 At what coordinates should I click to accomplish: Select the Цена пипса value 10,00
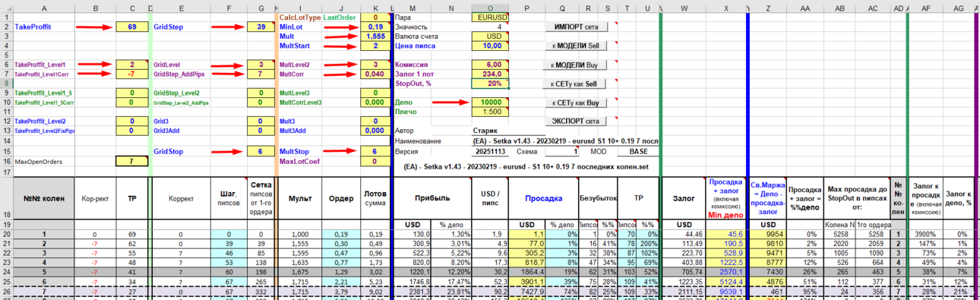point(491,46)
